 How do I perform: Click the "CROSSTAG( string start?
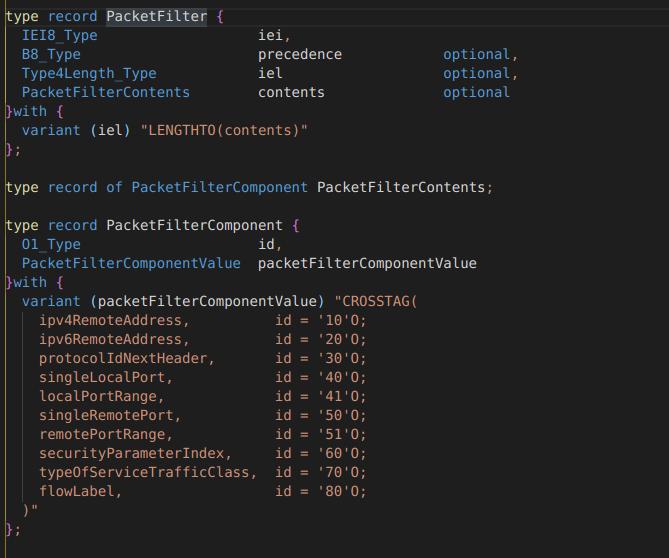[375, 301]
